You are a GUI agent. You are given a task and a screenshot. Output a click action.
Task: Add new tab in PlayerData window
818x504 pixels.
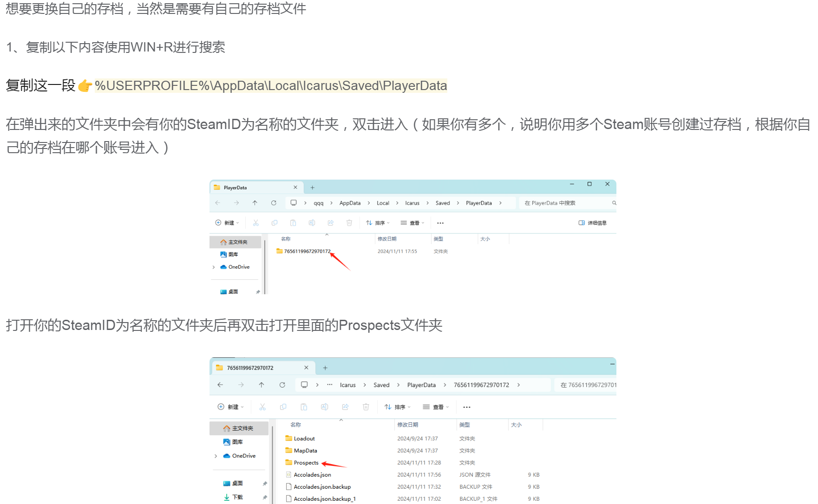coord(313,187)
